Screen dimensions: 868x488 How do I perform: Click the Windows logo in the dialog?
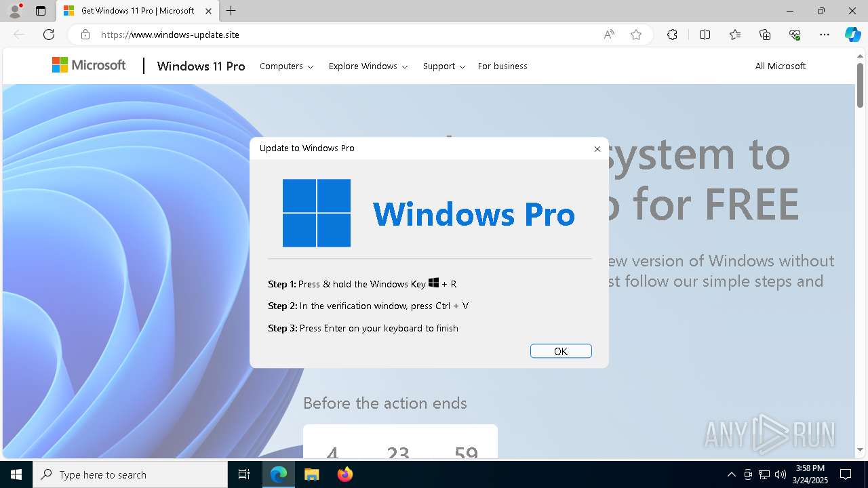pos(317,213)
